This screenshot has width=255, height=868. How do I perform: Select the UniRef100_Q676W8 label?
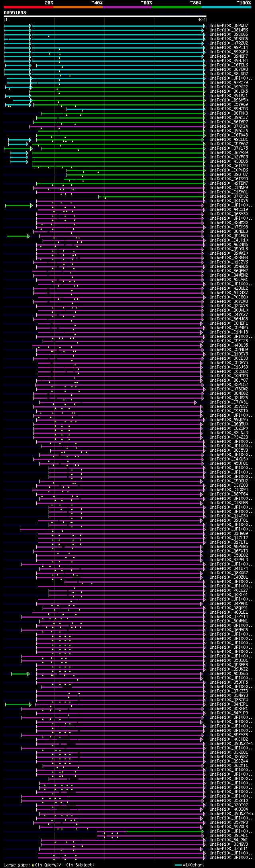pyautogui.click(x=229, y=70)
